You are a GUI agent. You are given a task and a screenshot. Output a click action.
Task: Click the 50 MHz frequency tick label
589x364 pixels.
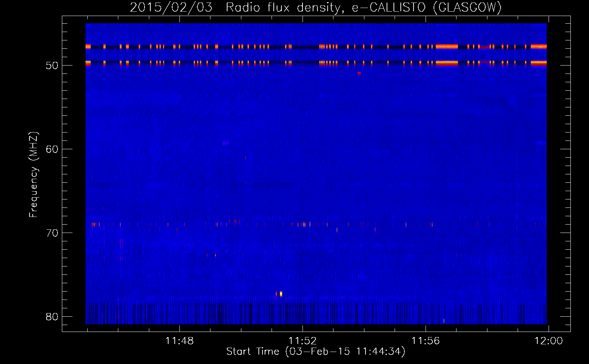(52, 66)
